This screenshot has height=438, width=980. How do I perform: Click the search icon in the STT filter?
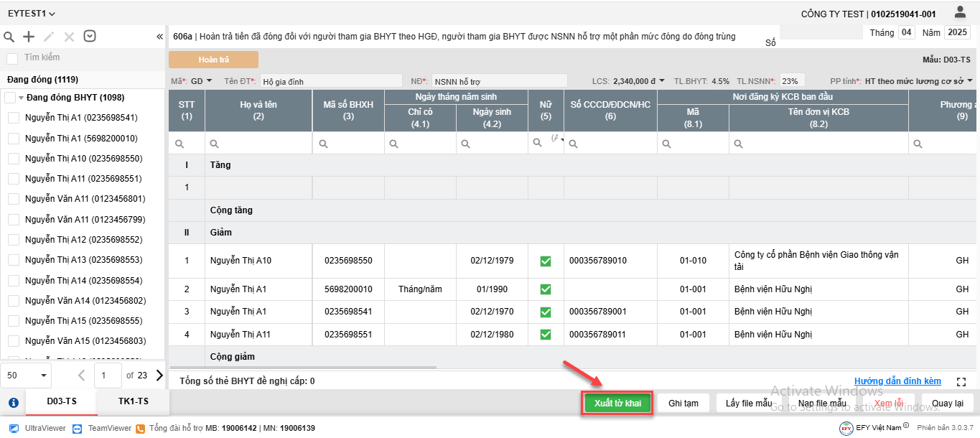click(179, 144)
